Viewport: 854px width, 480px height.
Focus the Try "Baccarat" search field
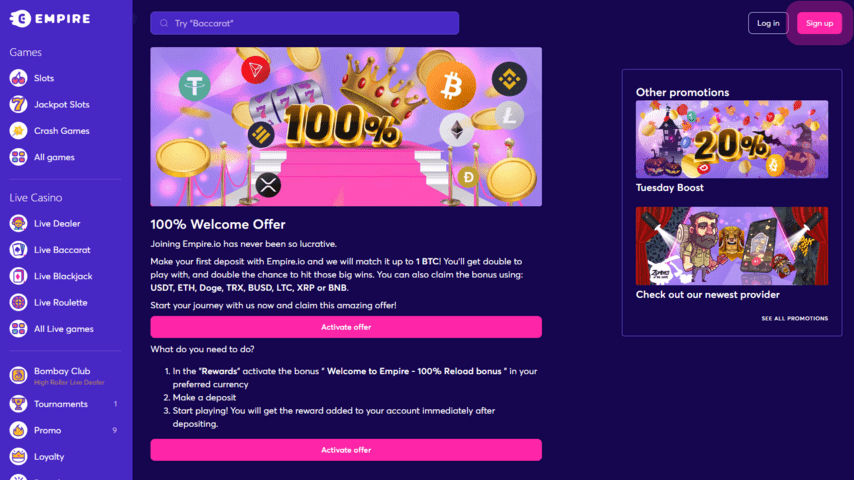coord(304,23)
